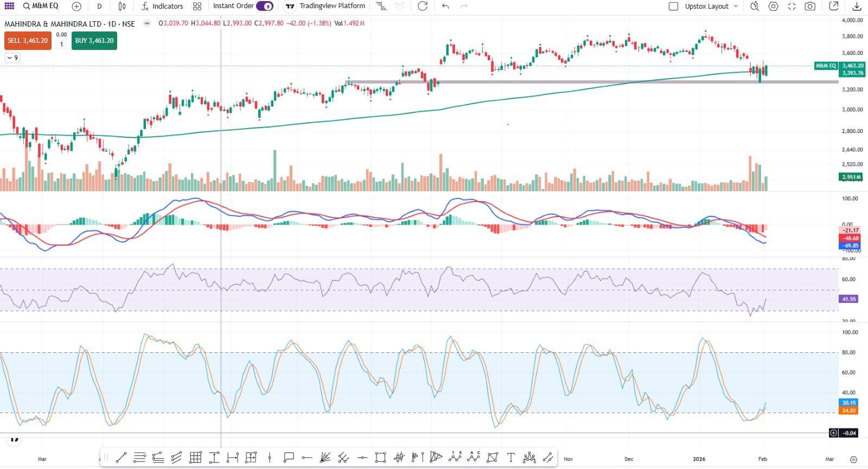This screenshot has width=868, height=469.
Task: Open the option chain ladder icon
Action: coord(381,7)
